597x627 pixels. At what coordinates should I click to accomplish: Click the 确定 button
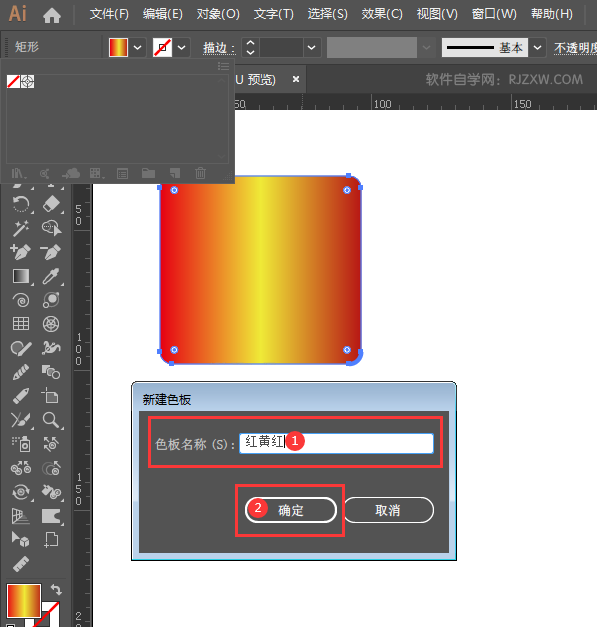291,510
